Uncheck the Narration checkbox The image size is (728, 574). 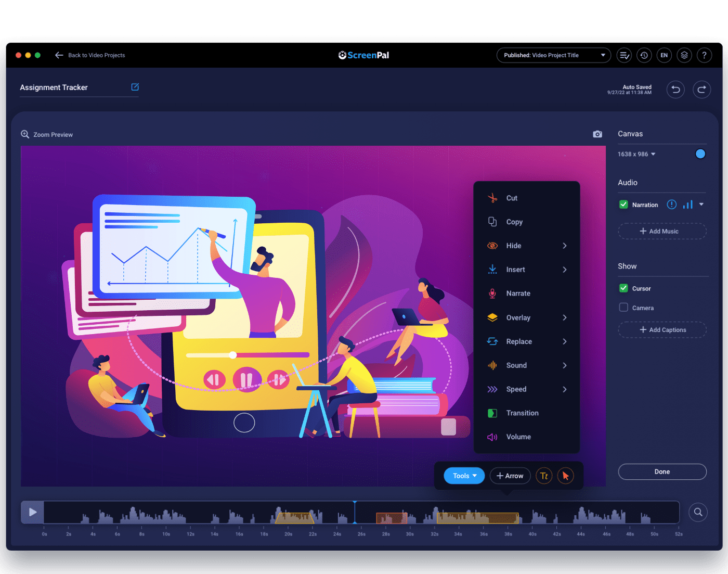coord(623,205)
